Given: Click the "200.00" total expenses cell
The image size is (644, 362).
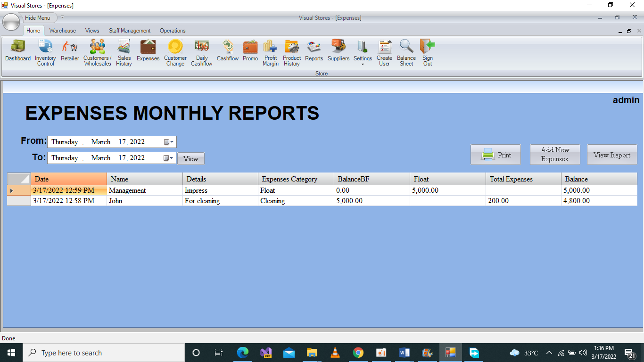Looking at the screenshot, I should (523, 201).
